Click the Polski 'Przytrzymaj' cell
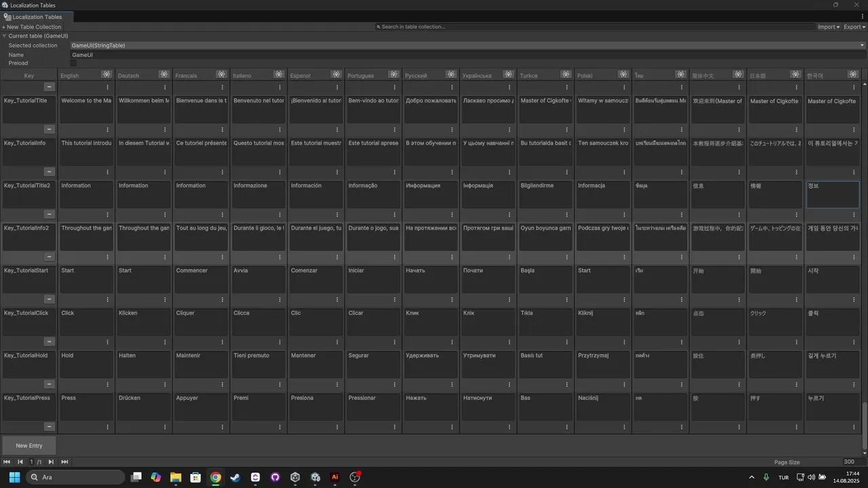Viewport: 868px width, 488px height. click(603, 364)
